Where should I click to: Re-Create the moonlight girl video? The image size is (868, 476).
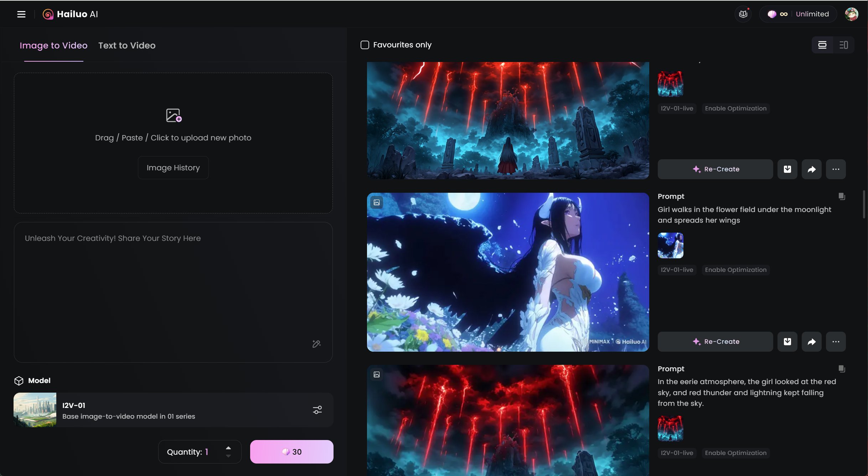coord(715,342)
